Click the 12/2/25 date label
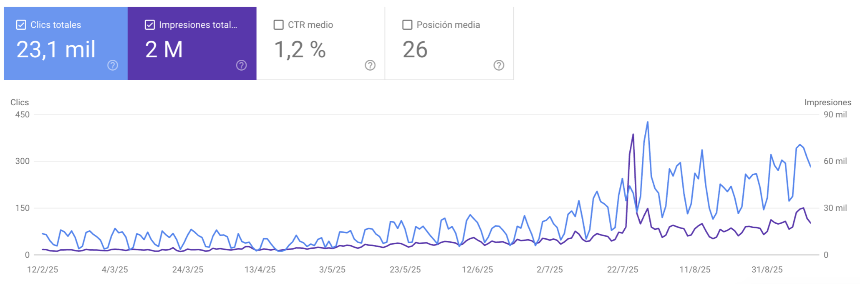Viewport: 868px width, 284px height. (43, 270)
